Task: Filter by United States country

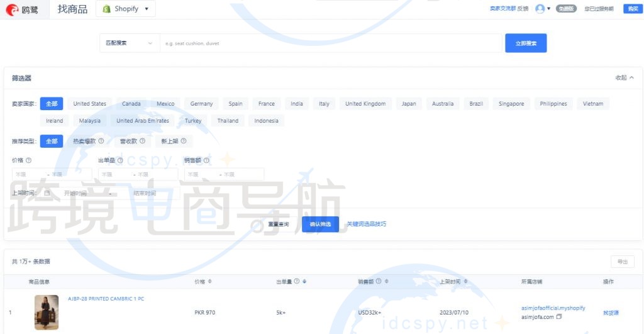Action: pos(89,104)
